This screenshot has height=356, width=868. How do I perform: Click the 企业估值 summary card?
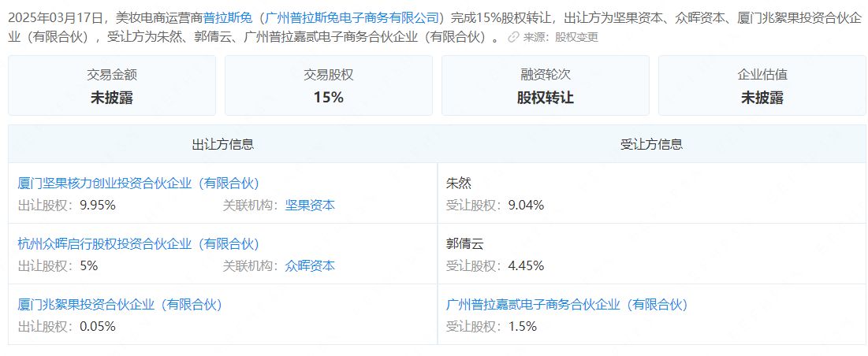762,86
